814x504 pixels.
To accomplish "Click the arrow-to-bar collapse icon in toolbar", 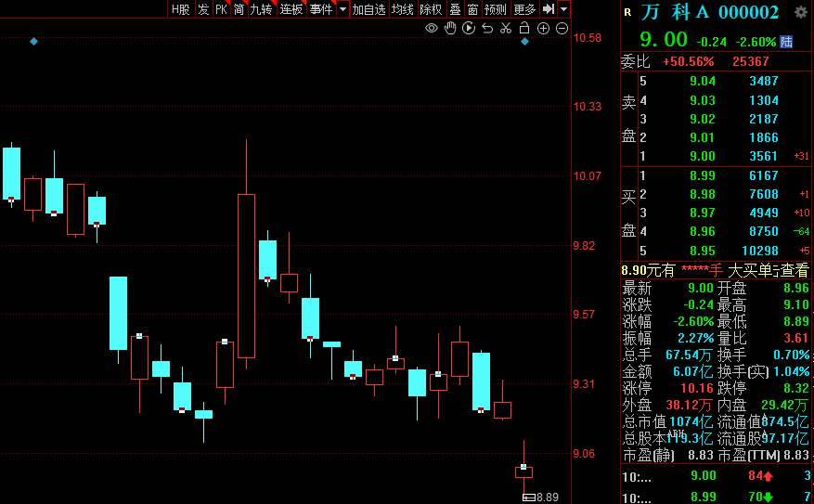I will [x=549, y=9].
